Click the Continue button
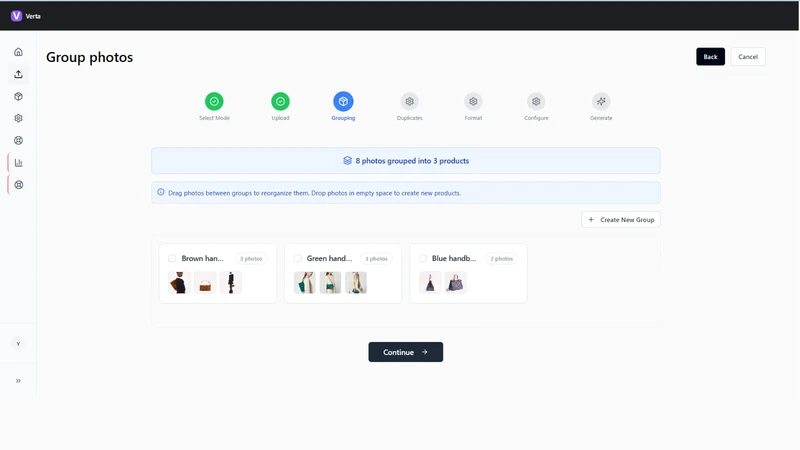Image resolution: width=800 pixels, height=450 pixels. click(406, 352)
